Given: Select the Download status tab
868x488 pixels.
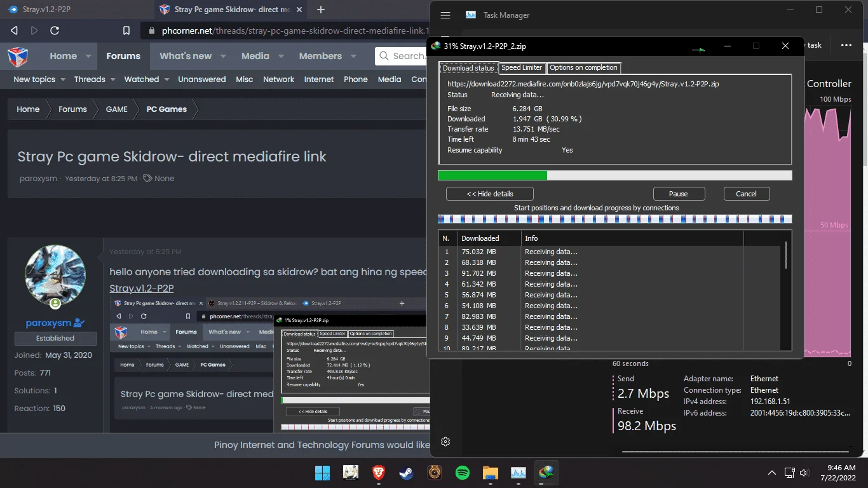Looking at the screenshot, I should pyautogui.click(x=468, y=68).
